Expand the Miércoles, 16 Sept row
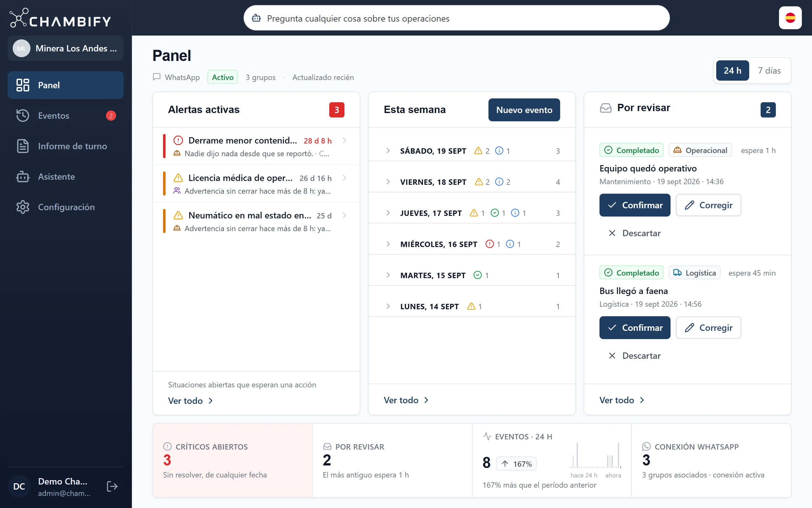Image resolution: width=812 pixels, height=508 pixels. pyautogui.click(x=472, y=244)
